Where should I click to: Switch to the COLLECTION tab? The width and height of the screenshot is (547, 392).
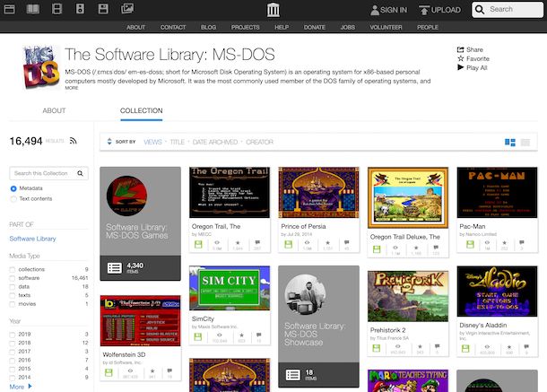click(142, 110)
